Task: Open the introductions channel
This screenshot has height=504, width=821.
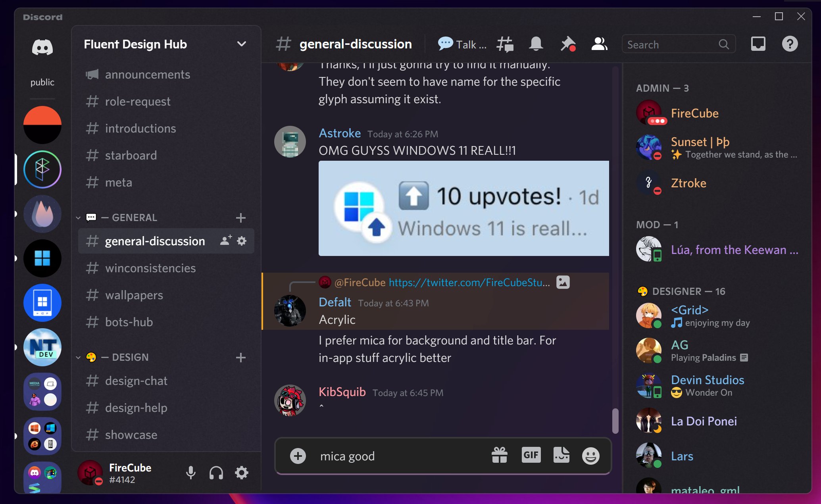Action: point(166,128)
